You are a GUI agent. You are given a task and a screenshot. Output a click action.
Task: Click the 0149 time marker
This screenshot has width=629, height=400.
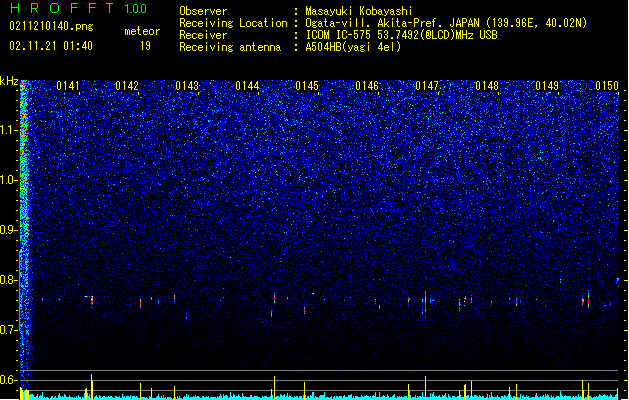click(547, 86)
